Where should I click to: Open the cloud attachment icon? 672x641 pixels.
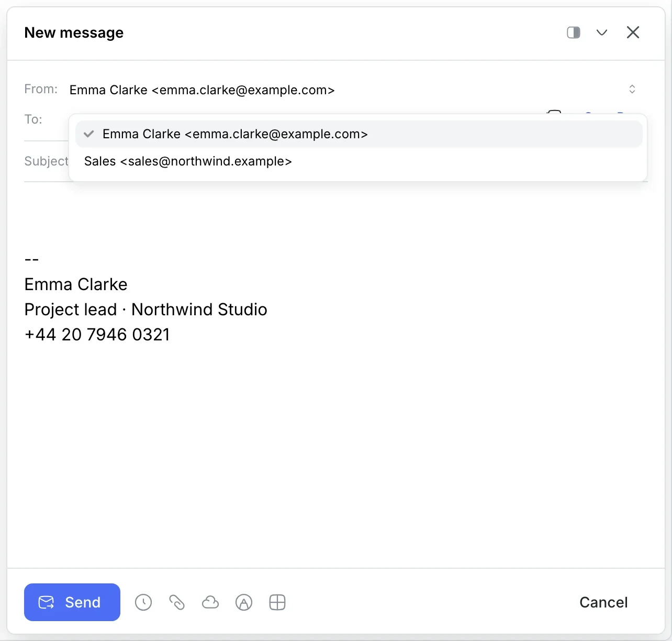pos(210,602)
